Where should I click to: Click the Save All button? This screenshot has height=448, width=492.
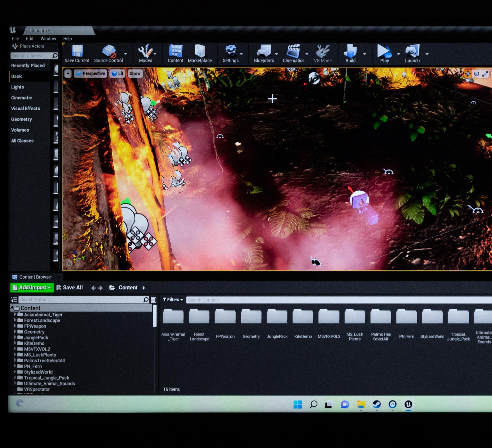70,288
